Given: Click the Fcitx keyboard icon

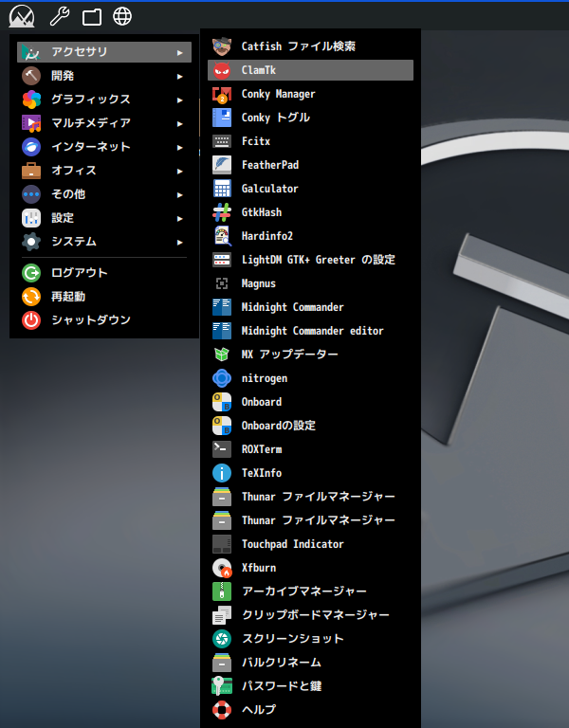Looking at the screenshot, I should 222,141.
